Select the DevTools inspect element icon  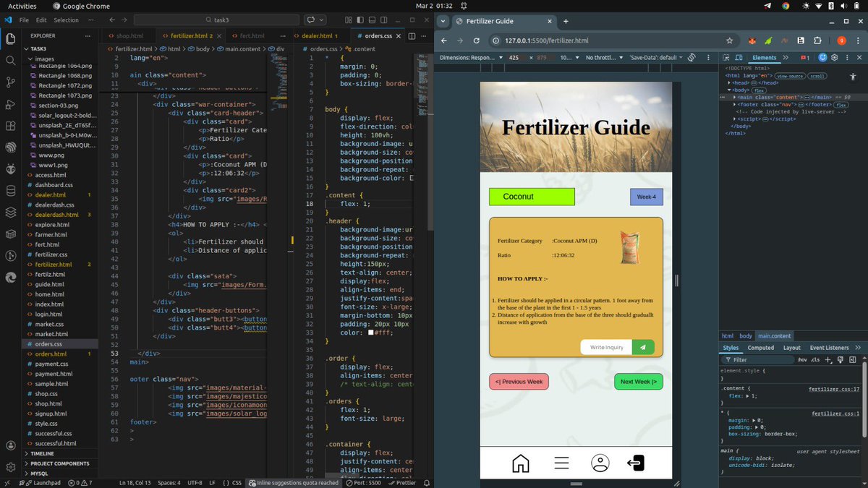coord(726,57)
